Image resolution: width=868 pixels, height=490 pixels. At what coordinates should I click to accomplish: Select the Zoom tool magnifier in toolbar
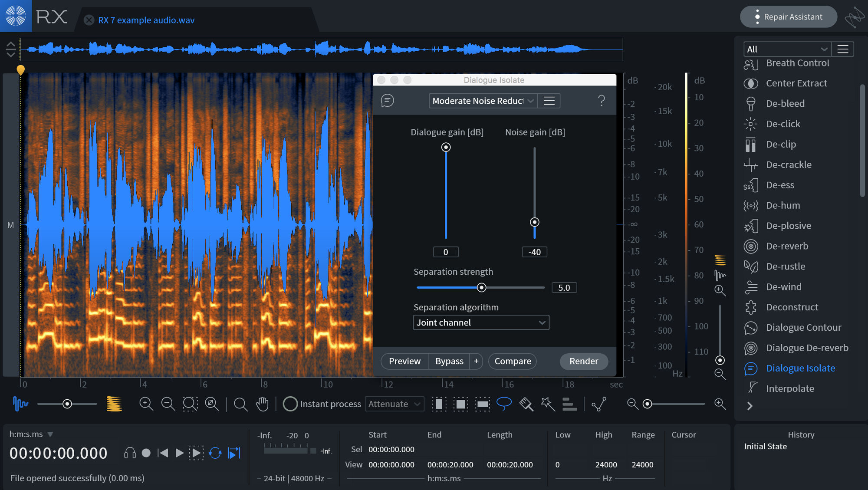[x=240, y=404]
